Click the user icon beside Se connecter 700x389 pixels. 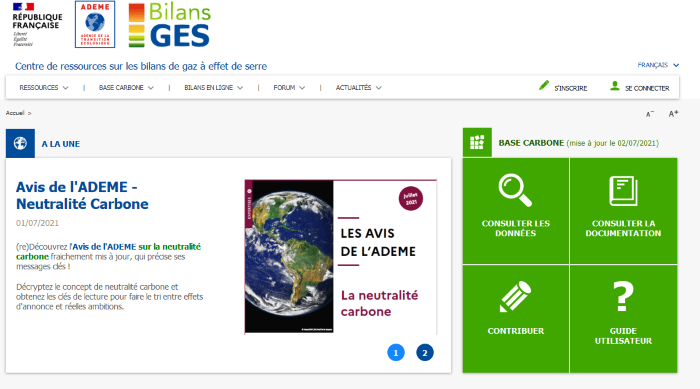(615, 86)
